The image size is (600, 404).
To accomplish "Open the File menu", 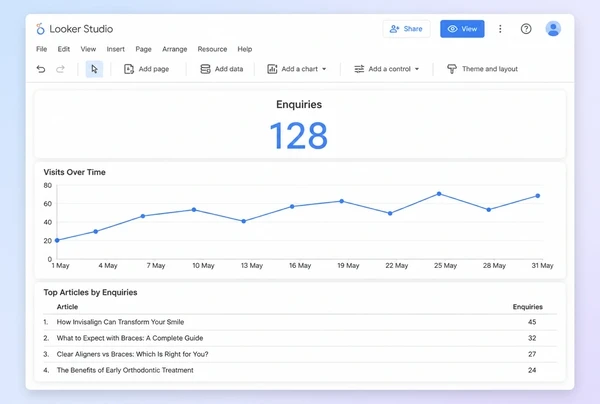I will [x=41, y=49].
